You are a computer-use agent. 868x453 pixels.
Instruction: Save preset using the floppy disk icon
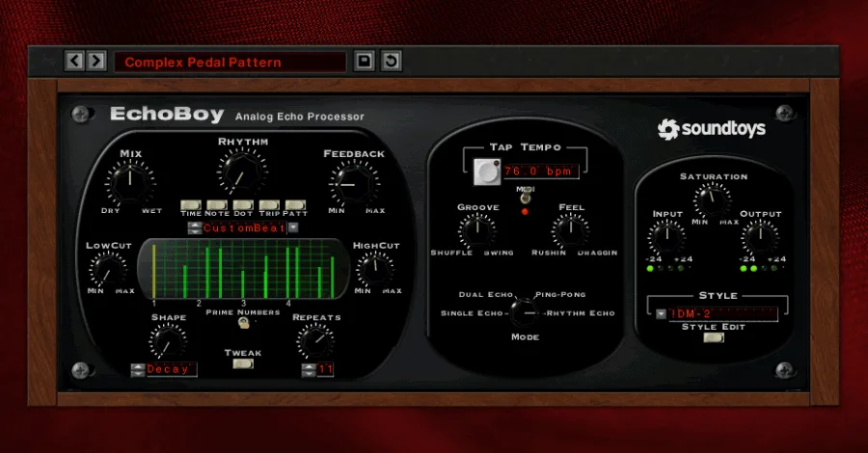click(365, 61)
